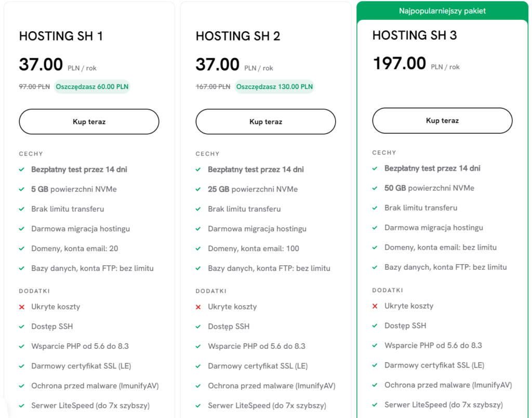Click checkmark beside Domeny, konta email: 100
The height and width of the screenshot is (418, 532).
click(x=198, y=249)
